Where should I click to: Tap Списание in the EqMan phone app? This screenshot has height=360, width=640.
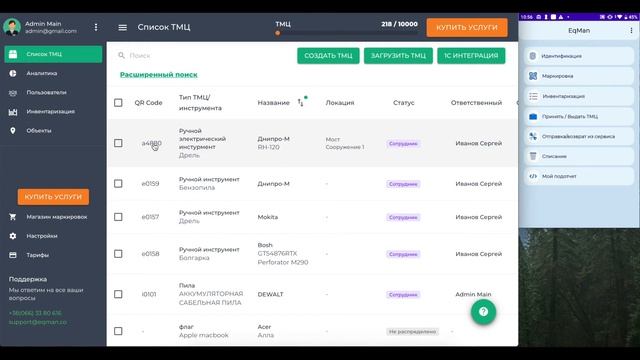click(579, 156)
